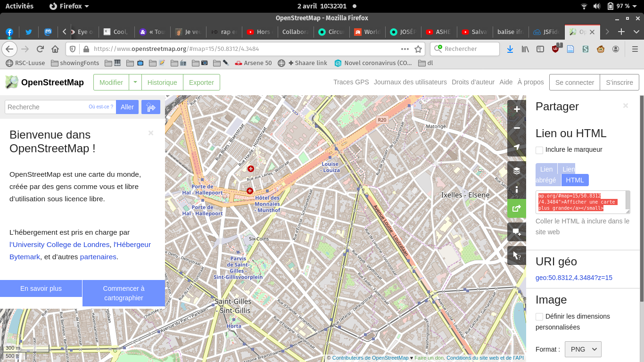Select the Lien tab
Screen dimensions: 644x362
coord(546,169)
